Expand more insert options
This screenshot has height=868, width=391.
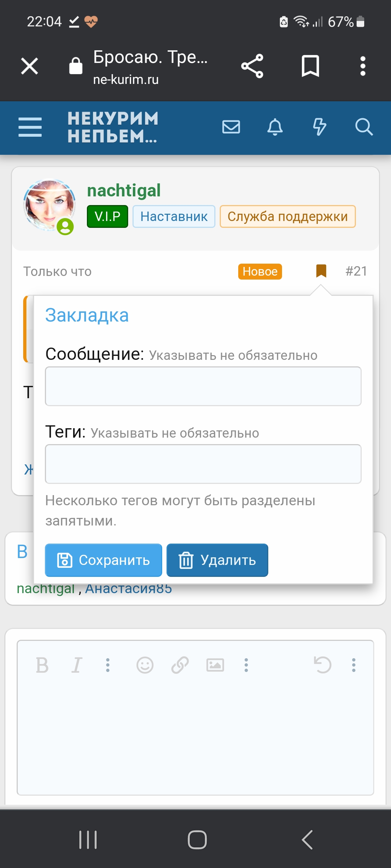click(246, 665)
